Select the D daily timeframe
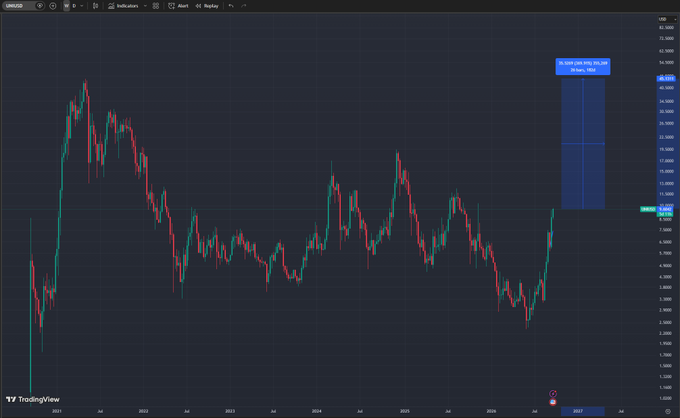 coord(74,6)
